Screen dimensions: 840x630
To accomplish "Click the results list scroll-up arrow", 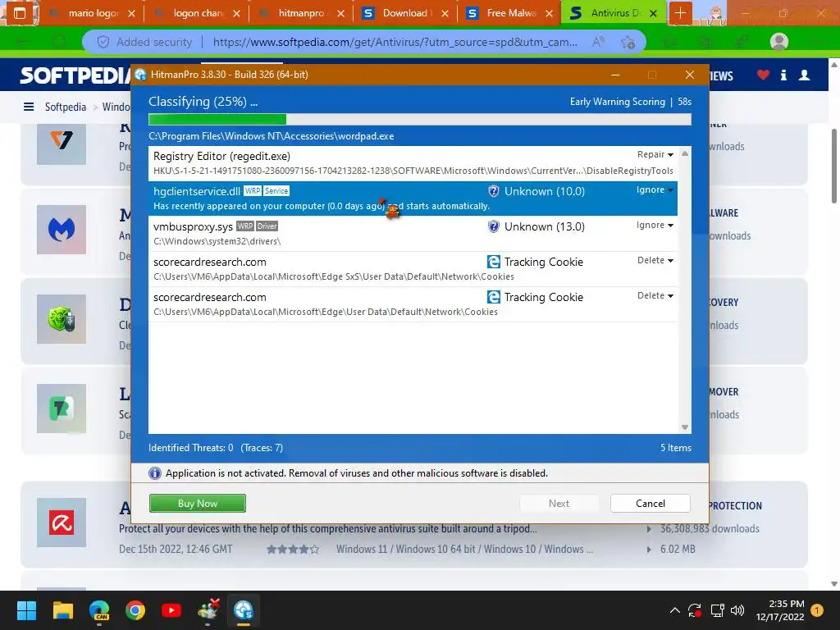I will (x=685, y=153).
